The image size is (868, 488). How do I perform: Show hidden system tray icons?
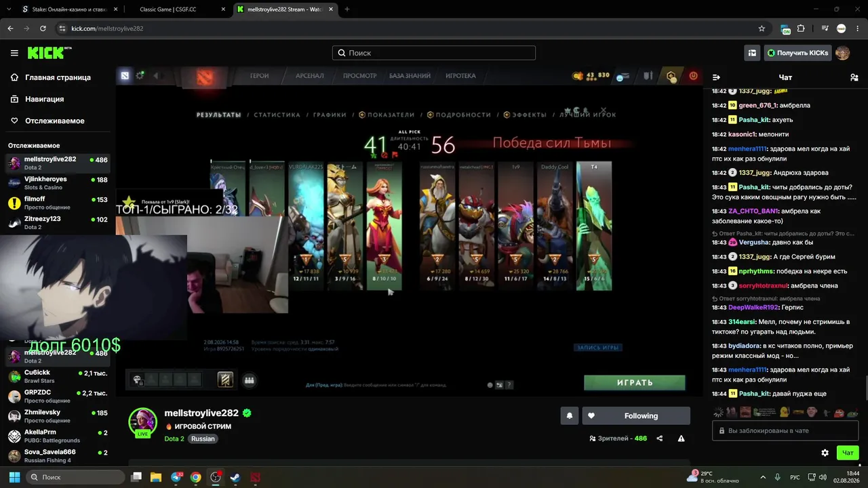pyautogui.click(x=763, y=477)
